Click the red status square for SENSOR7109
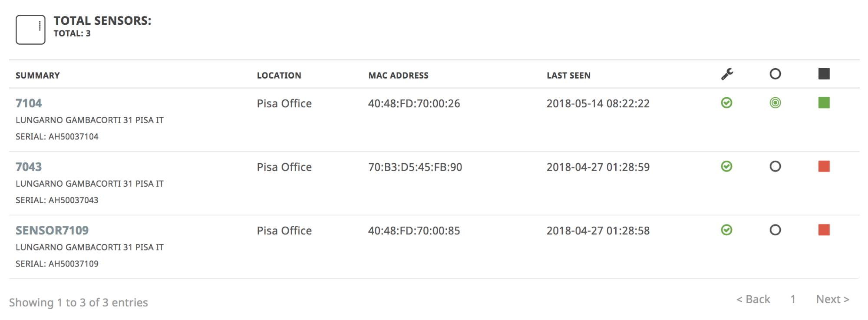Viewport: 868px width, 320px height. [x=824, y=230]
